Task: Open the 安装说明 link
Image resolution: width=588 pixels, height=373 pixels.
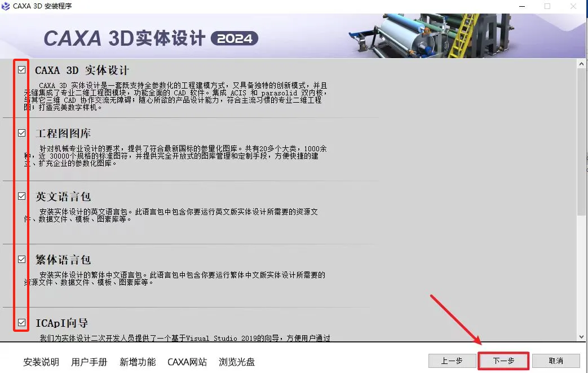Action: tap(41, 362)
